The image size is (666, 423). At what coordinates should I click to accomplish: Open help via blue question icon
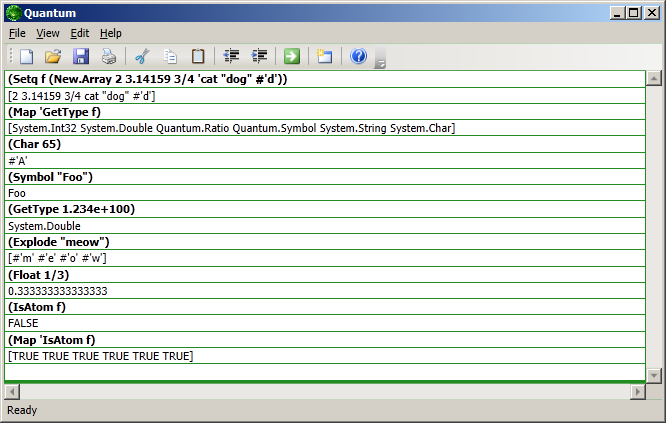[358, 56]
